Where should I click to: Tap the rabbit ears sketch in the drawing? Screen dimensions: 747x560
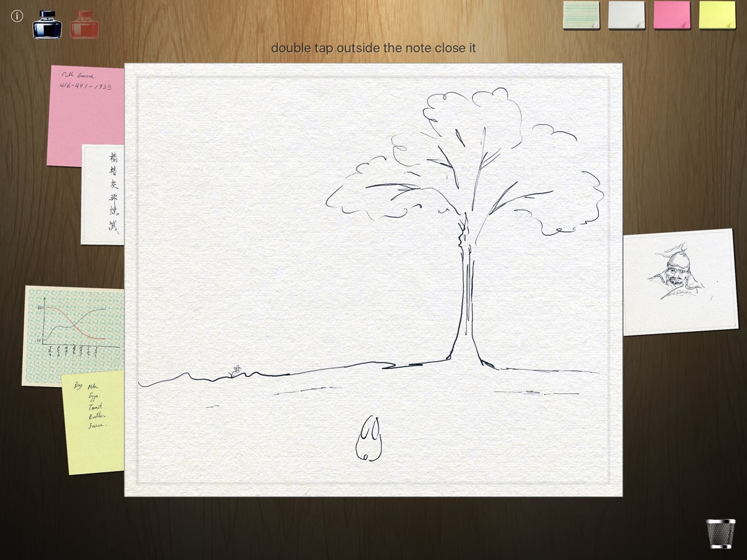point(369,439)
